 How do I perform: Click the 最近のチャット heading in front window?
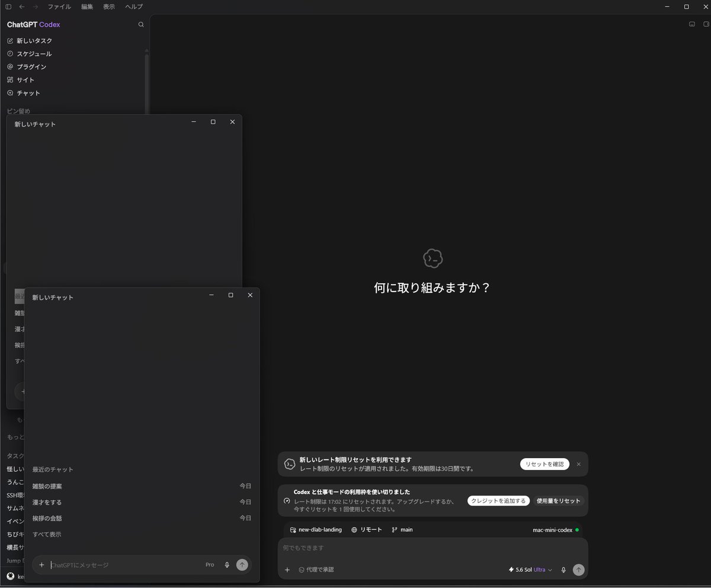[x=53, y=469]
